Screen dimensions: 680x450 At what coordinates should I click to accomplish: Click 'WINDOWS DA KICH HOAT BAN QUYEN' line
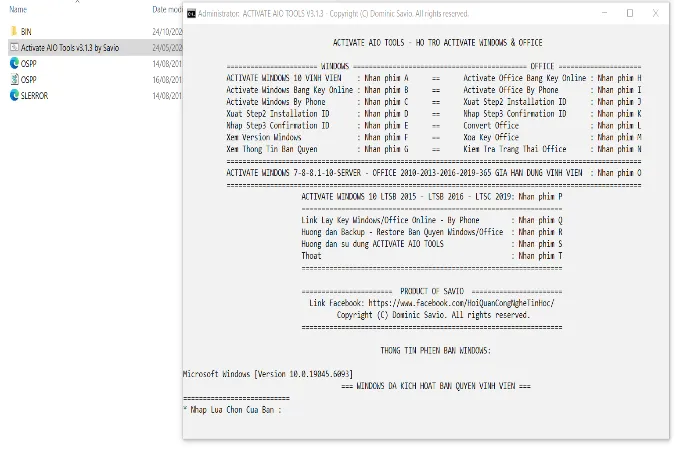(436, 386)
